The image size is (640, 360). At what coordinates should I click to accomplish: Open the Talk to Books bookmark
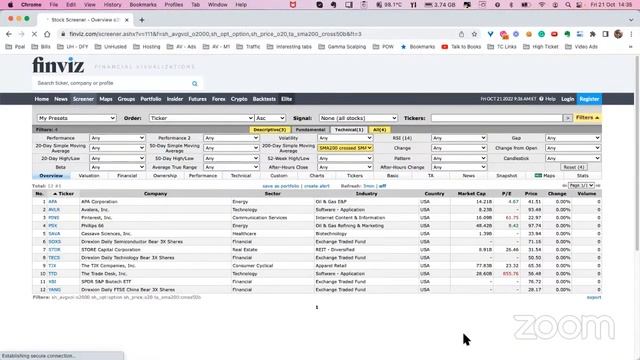[461, 47]
